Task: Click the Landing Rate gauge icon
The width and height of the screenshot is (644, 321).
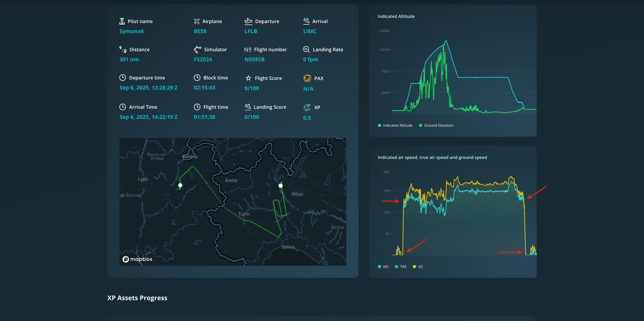Action: point(306,49)
